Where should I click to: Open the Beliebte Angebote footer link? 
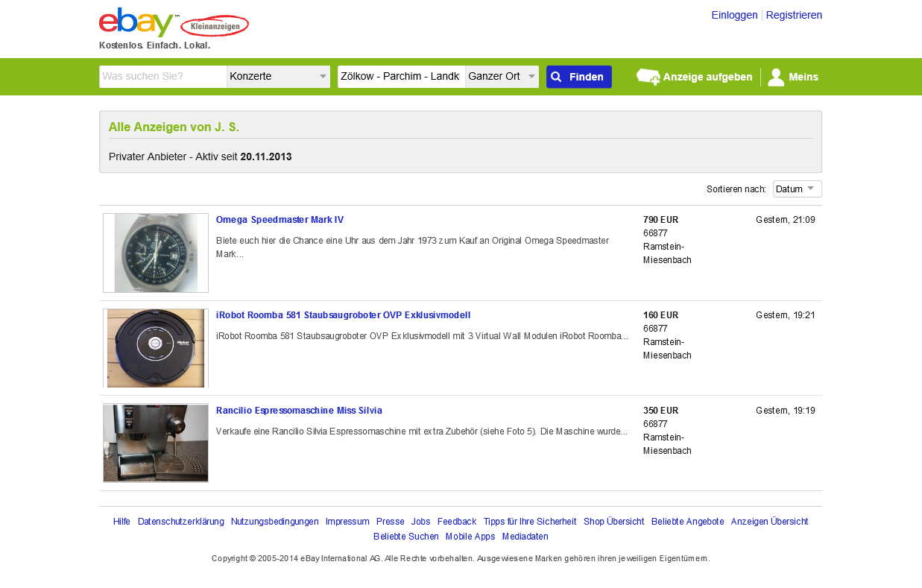(688, 522)
